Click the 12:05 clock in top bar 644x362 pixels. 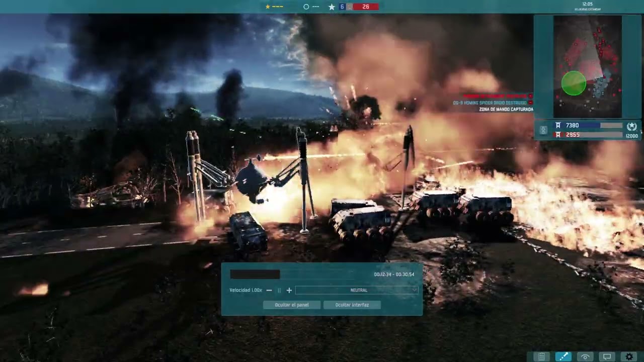tap(587, 4)
